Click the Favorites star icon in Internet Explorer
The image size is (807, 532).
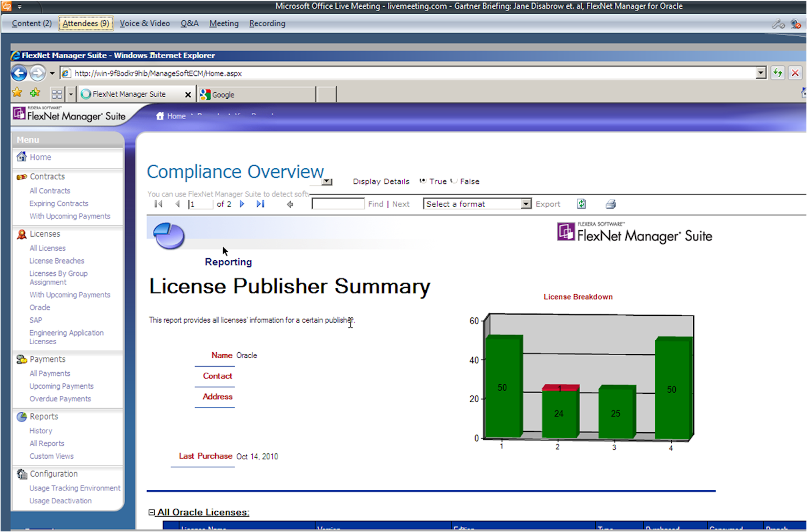17,92
